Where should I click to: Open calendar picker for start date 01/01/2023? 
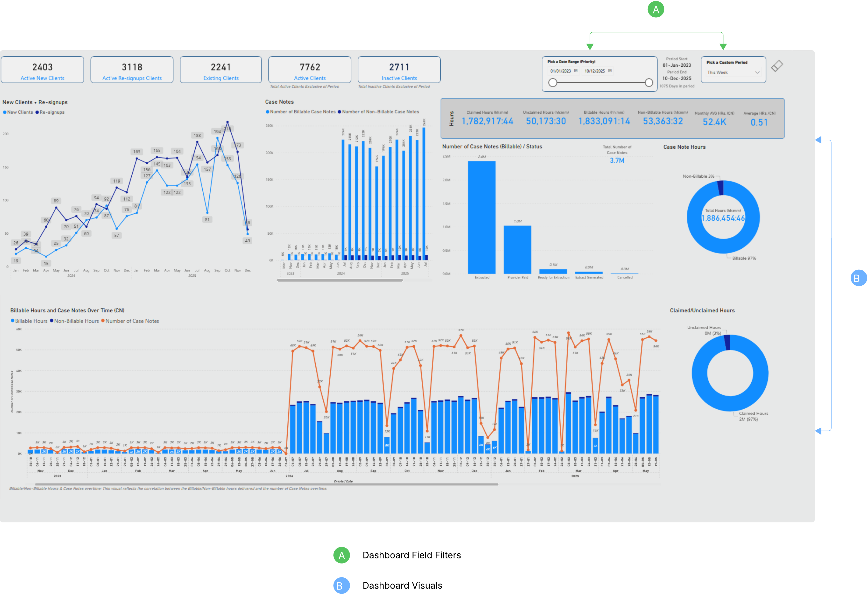click(x=576, y=71)
